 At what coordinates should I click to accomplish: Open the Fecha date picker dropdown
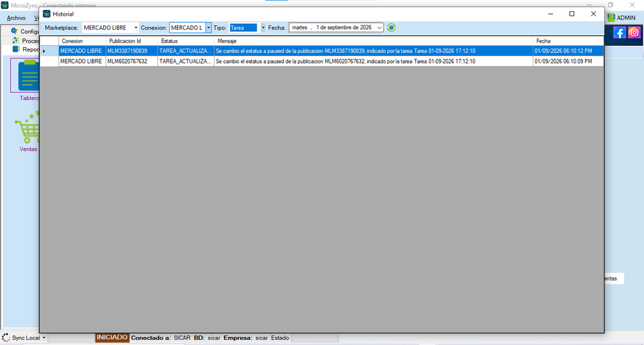pyautogui.click(x=379, y=28)
